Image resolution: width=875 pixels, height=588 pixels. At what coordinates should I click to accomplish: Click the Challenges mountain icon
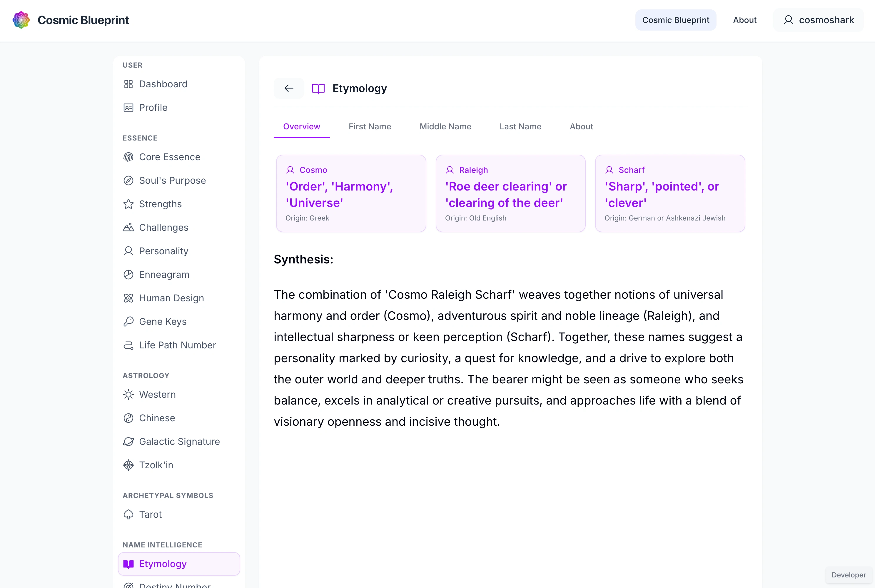point(128,228)
